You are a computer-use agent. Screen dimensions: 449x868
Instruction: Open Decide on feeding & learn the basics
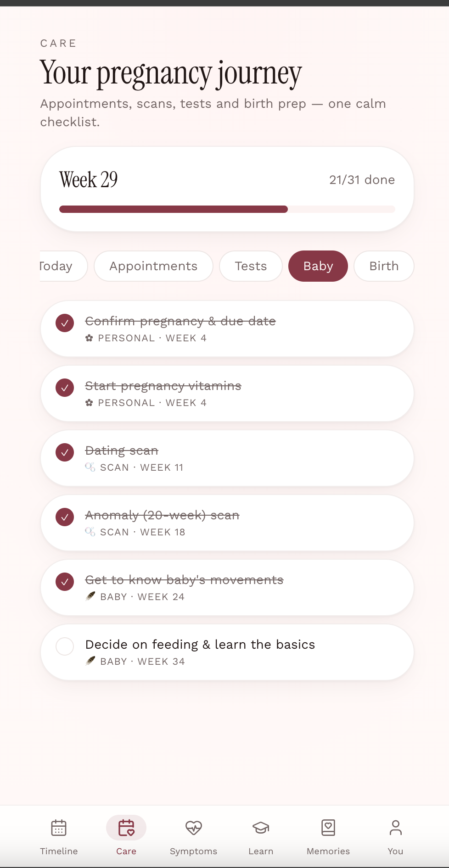pyautogui.click(x=227, y=652)
